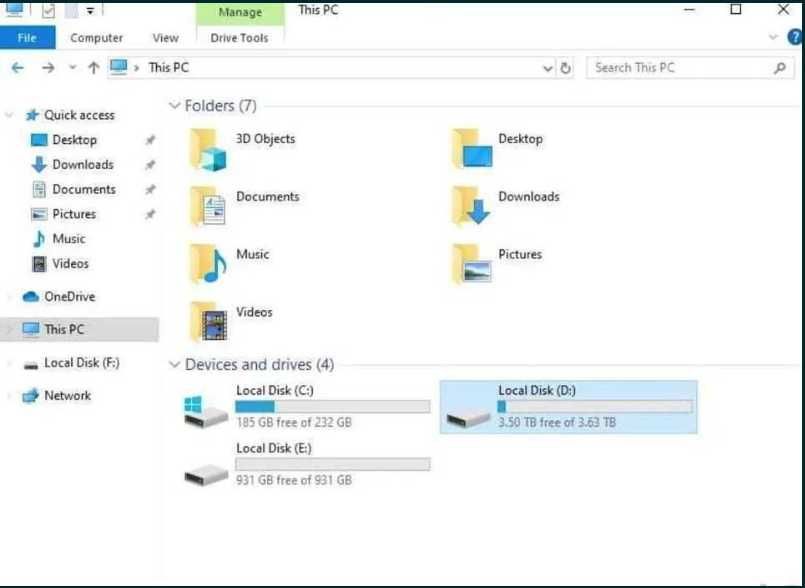805x588 pixels.
Task: Click the Properties quick access toolbar icon
Action: [x=48, y=10]
